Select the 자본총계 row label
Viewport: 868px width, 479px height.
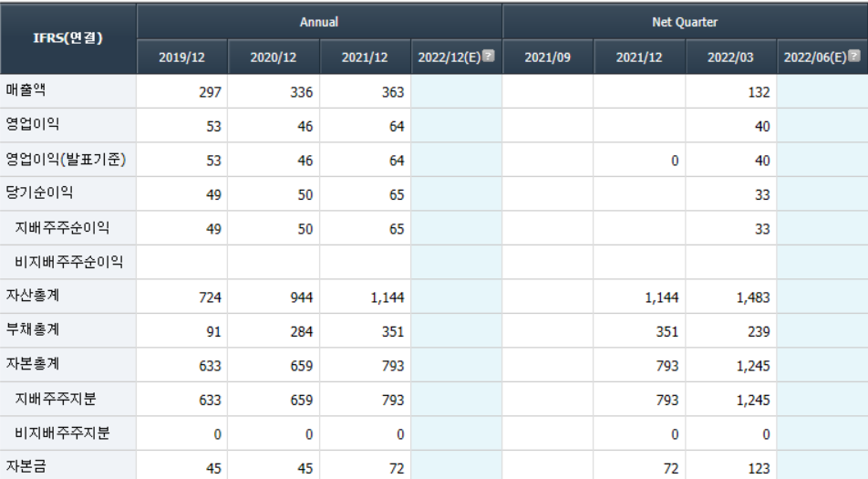click(x=32, y=364)
